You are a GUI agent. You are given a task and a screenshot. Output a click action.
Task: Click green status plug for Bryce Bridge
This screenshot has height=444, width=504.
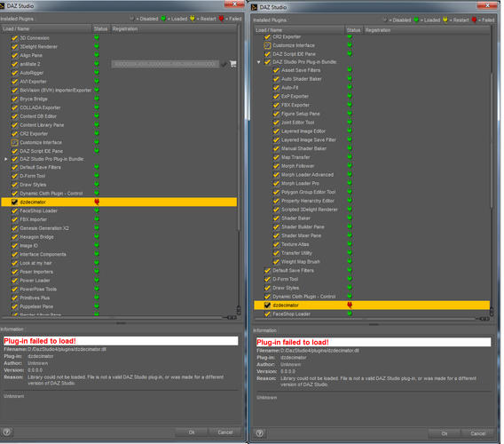97,99
